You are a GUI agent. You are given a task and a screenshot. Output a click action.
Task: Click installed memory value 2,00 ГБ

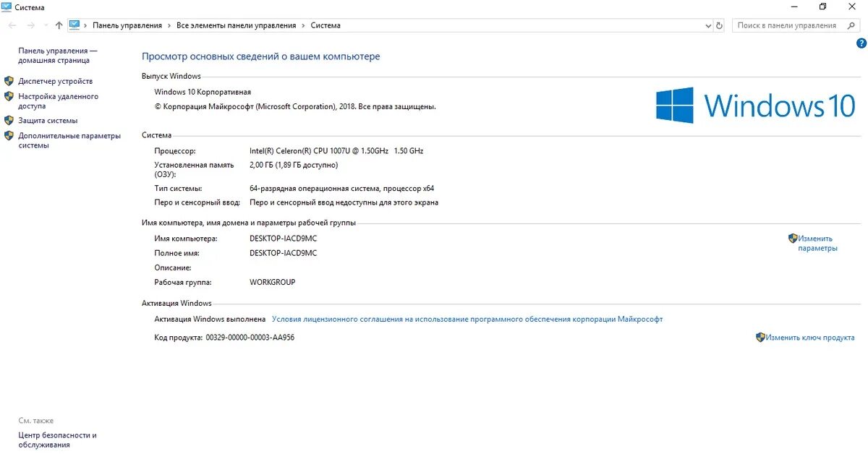tap(294, 165)
